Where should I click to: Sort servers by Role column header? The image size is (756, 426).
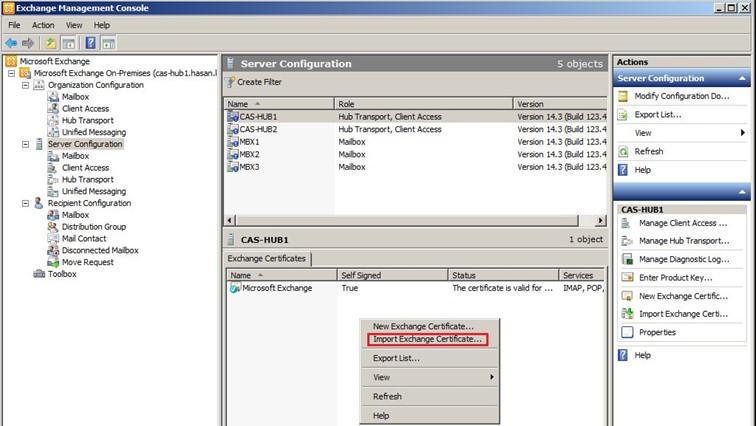tap(423, 104)
